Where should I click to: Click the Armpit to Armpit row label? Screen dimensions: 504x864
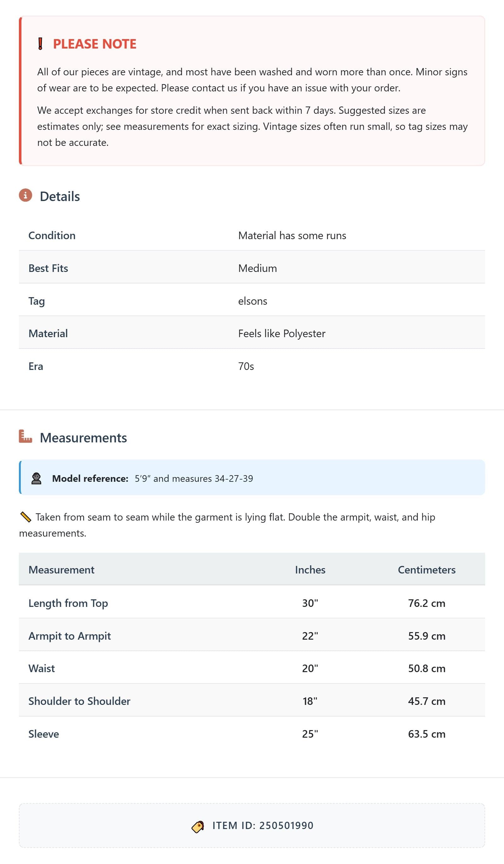(x=70, y=636)
